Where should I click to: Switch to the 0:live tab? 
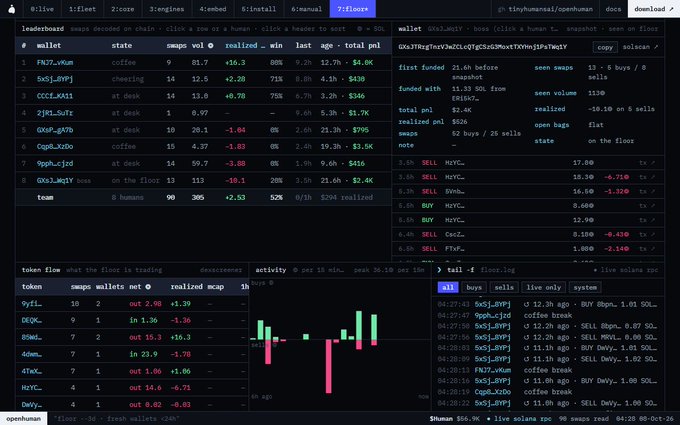pyautogui.click(x=42, y=9)
